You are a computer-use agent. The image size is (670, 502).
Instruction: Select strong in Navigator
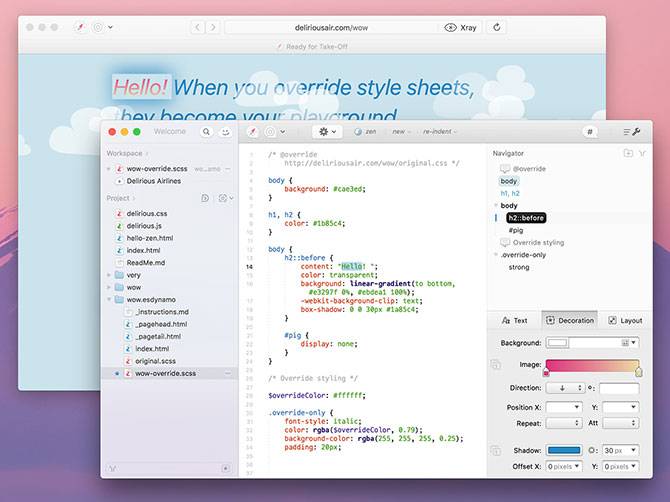(519, 267)
